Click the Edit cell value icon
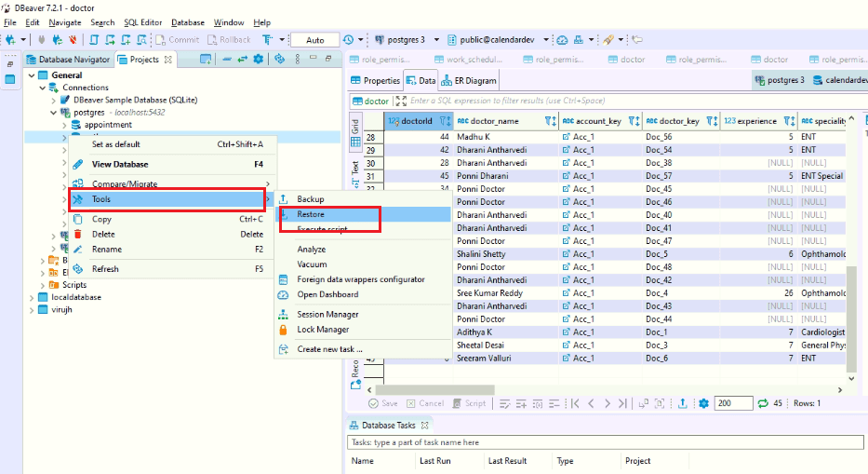The image size is (868, 474). [x=504, y=403]
